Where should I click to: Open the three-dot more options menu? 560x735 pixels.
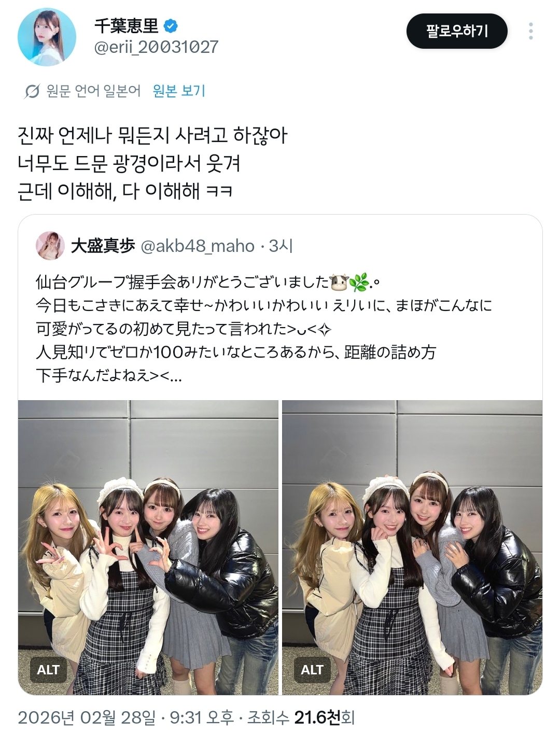[530, 31]
